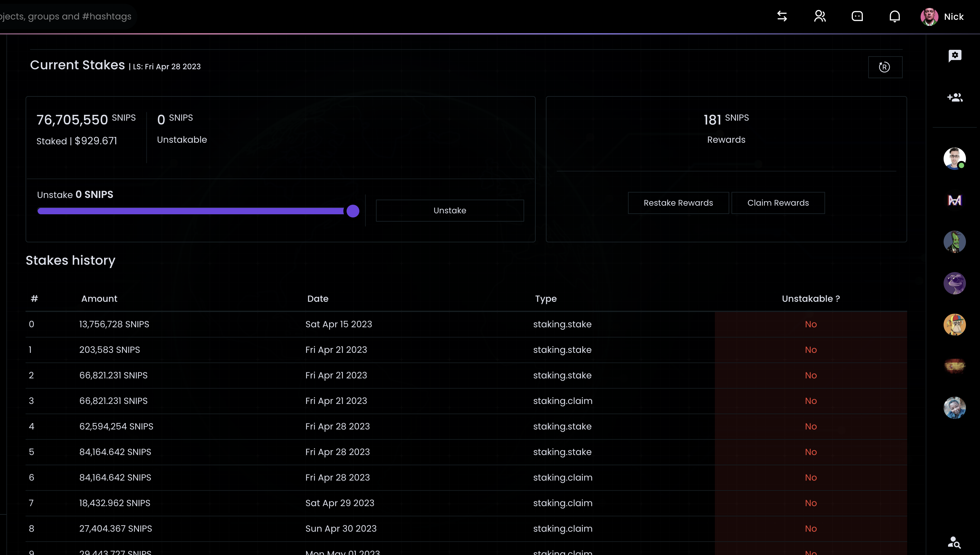The width and height of the screenshot is (980, 555).
Task: Open the friends icon in header
Action: (x=820, y=16)
